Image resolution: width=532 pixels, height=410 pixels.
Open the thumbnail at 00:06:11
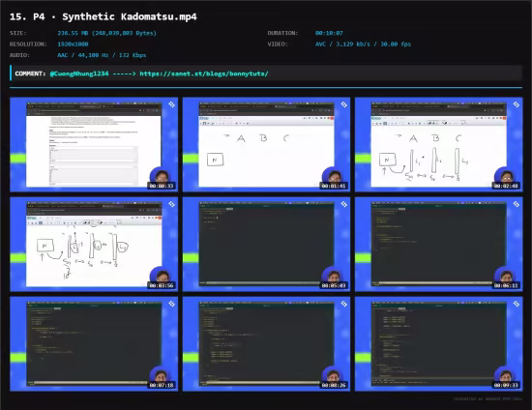click(x=439, y=245)
